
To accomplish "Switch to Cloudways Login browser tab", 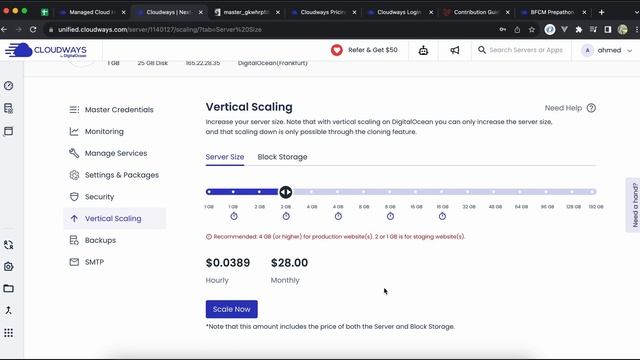I will pyautogui.click(x=400, y=12).
